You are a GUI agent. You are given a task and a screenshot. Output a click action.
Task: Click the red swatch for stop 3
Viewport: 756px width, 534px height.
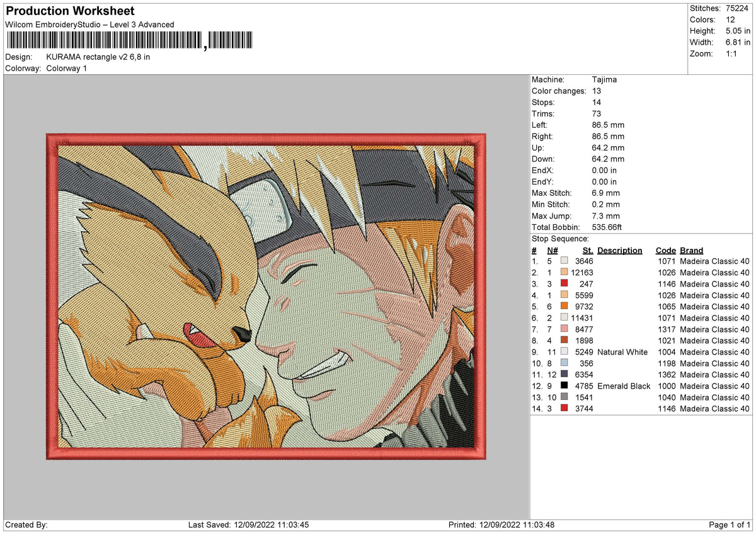pos(564,284)
